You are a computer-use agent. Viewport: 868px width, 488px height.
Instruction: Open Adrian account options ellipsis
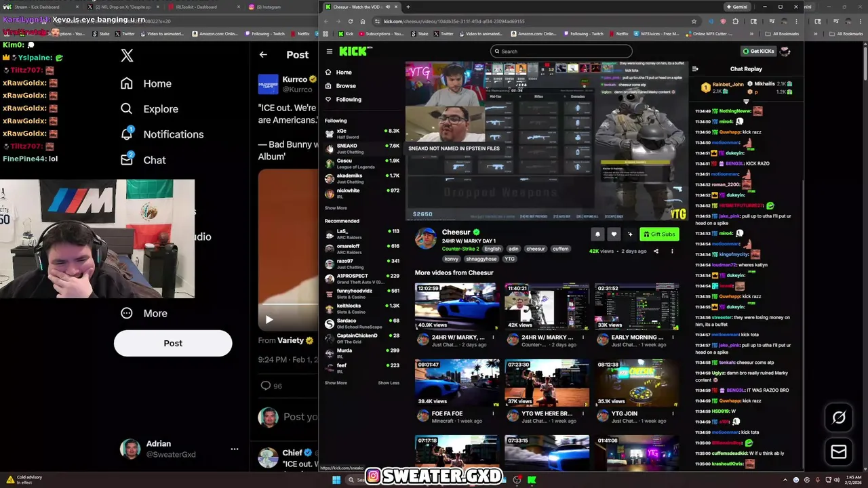235,449
